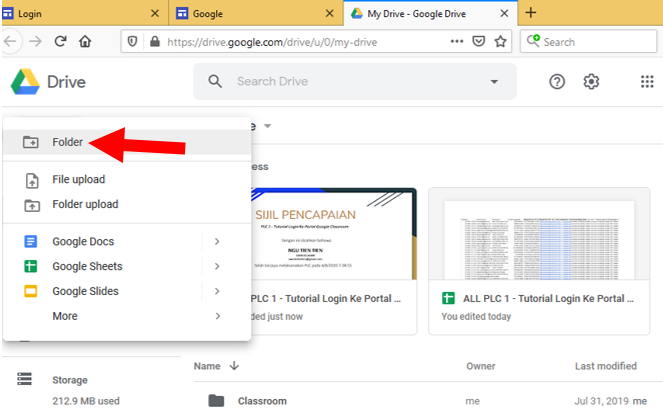Click the yellow Google Slides icon

30,291
